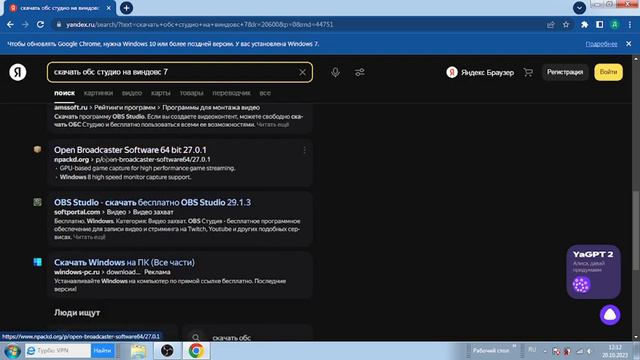The height and width of the screenshot is (360, 640).
Task: Click the yellow Войти button
Action: tap(608, 72)
